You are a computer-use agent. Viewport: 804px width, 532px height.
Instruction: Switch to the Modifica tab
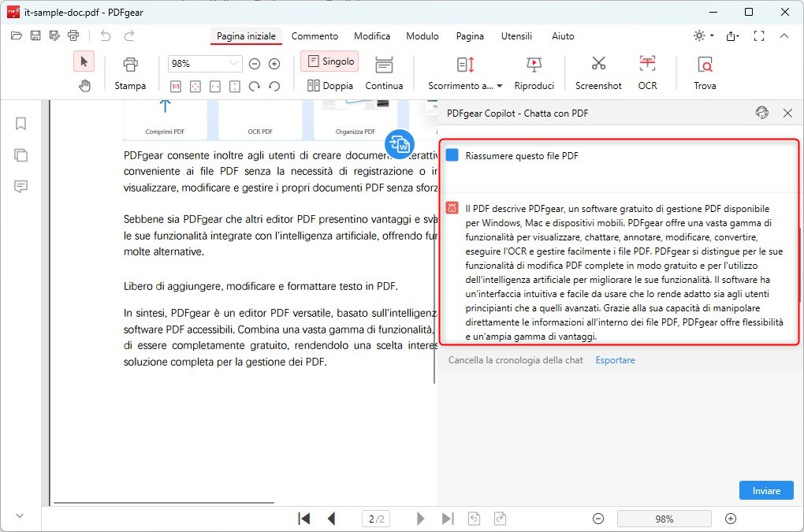pos(372,36)
